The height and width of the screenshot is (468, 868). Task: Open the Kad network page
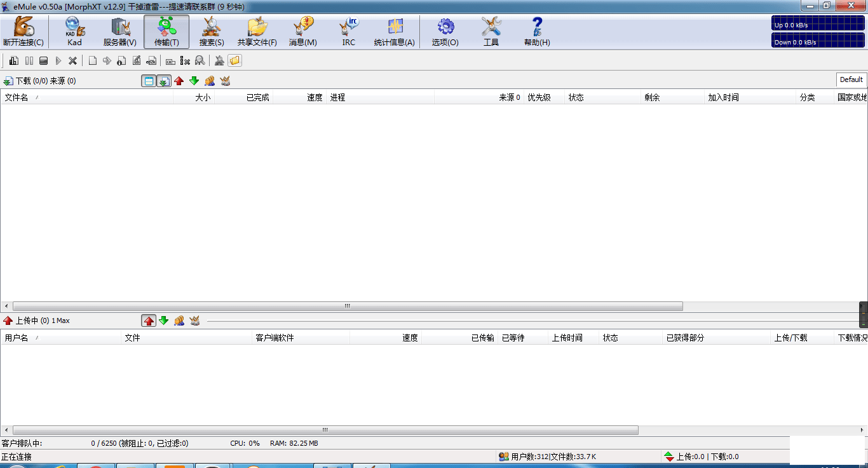click(75, 32)
